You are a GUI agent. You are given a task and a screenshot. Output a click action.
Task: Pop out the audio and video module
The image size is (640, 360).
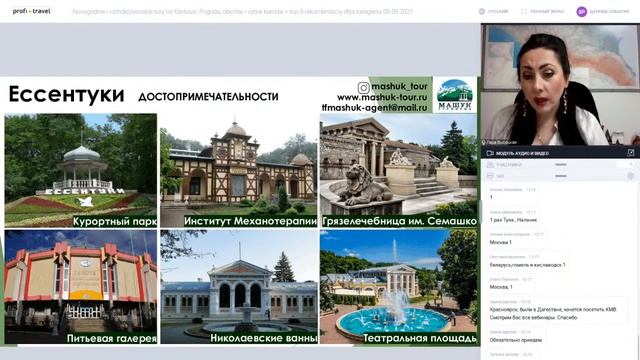coord(631,153)
